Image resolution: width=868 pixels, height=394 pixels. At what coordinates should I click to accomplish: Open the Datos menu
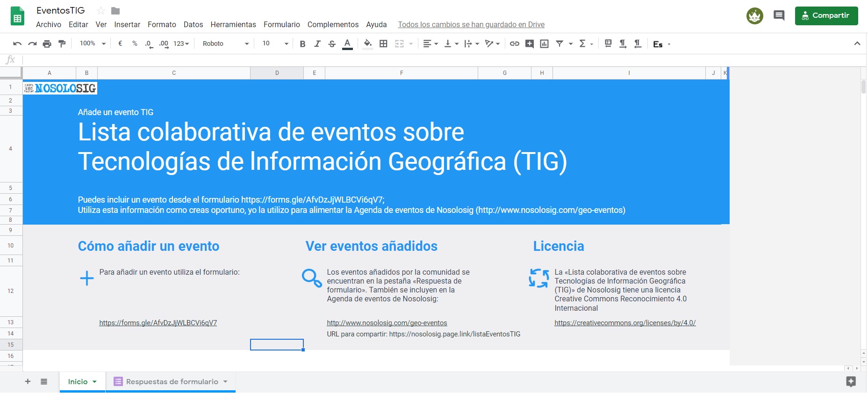coord(193,24)
